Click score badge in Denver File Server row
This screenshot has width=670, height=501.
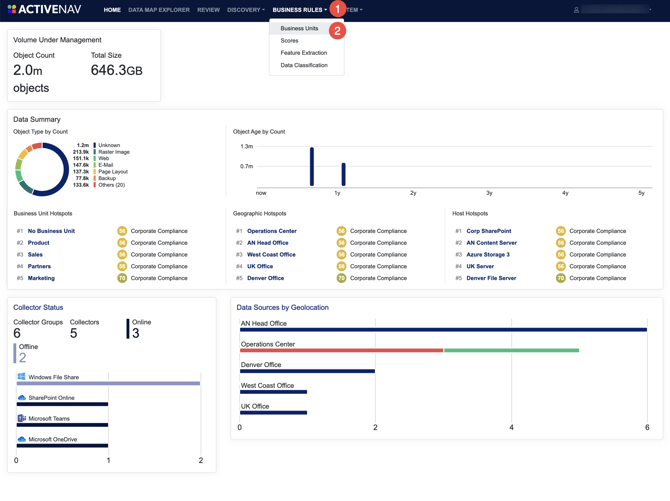561,278
